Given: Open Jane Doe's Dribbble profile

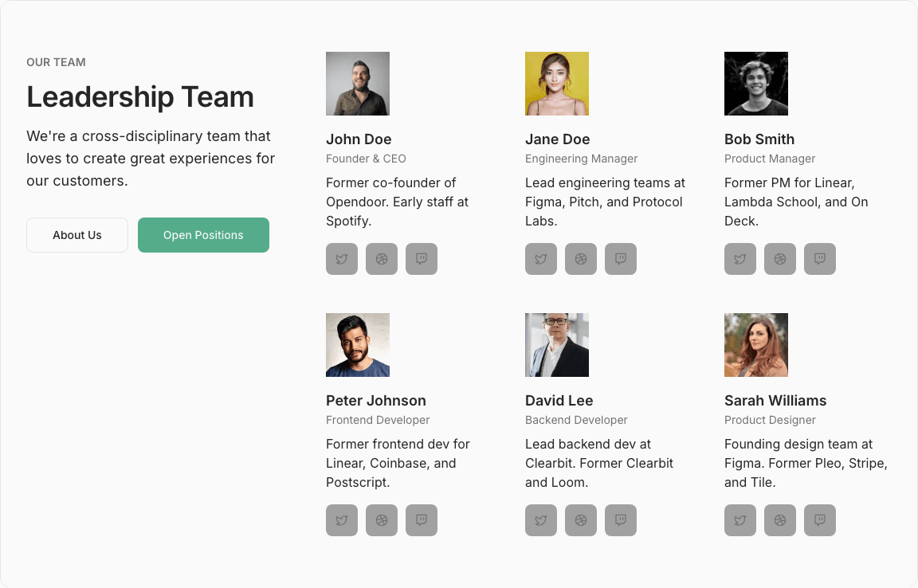Looking at the screenshot, I should (580, 258).
